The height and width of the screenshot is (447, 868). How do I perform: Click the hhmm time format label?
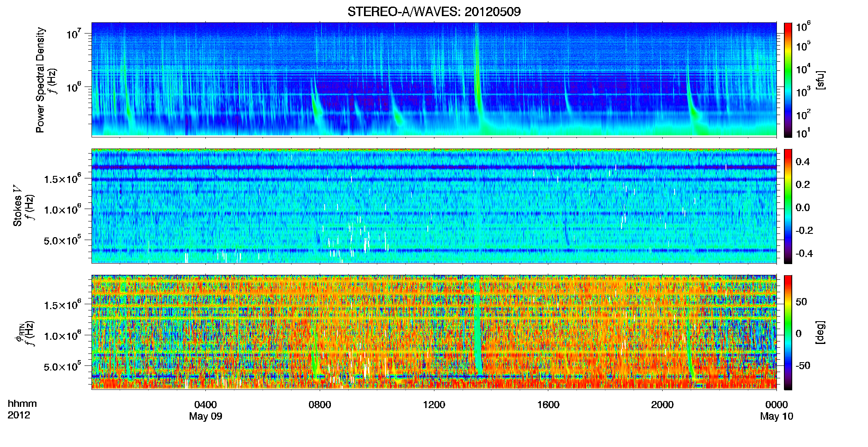pyautogui.click(x=22, y=404)
